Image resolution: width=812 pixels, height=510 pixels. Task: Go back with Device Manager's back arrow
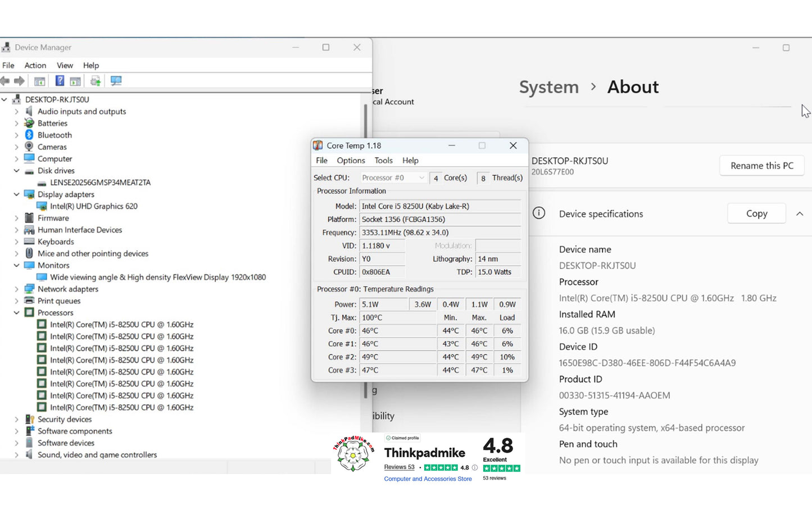pos(4,81)
